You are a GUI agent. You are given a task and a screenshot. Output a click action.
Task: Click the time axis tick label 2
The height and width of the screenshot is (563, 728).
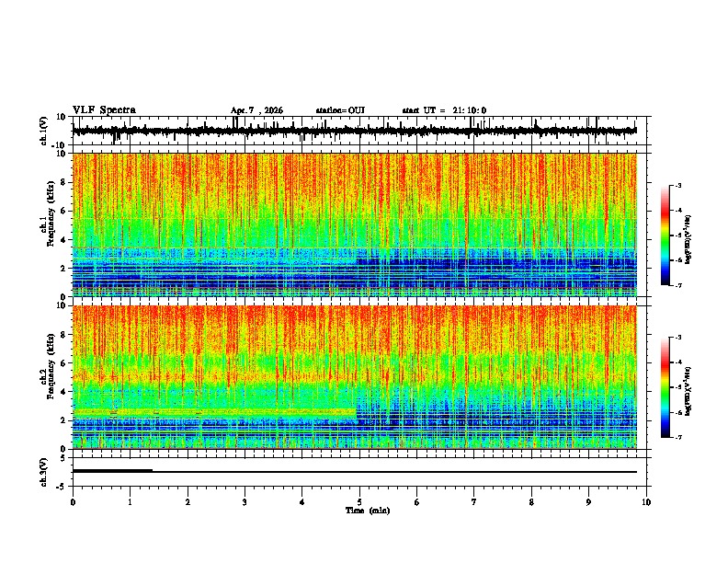click(188, 502)
